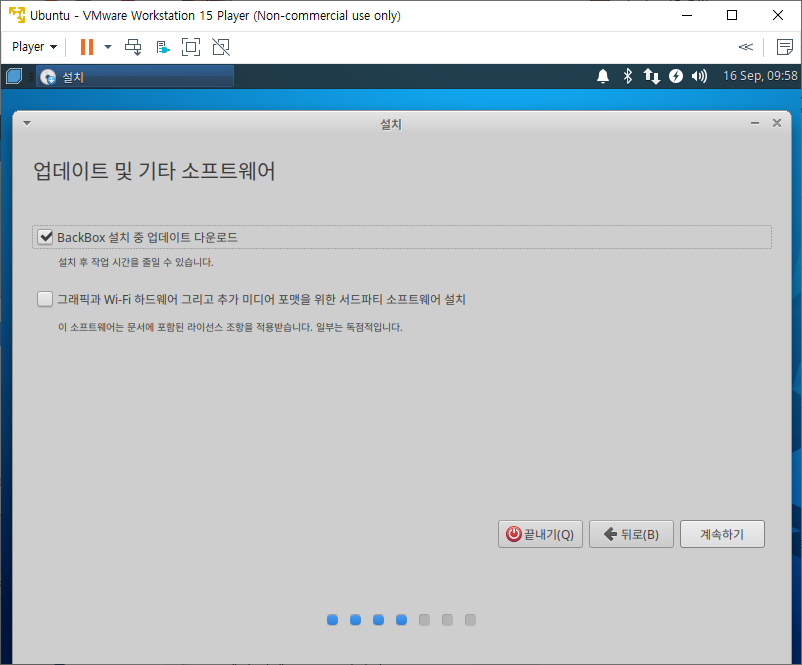Maximize the VMware Player window
The image size is (802, 665).
coord(732,15)
